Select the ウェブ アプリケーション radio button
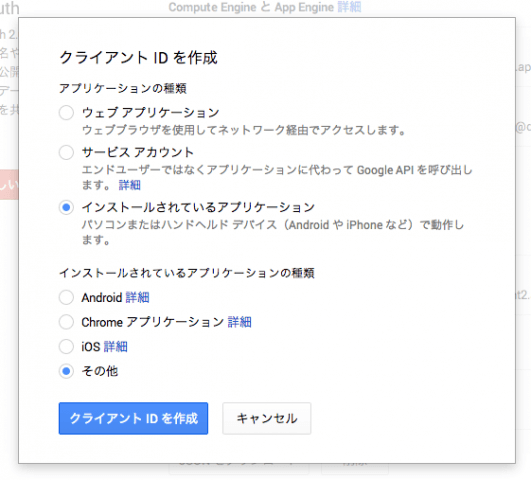 [66, 112]
